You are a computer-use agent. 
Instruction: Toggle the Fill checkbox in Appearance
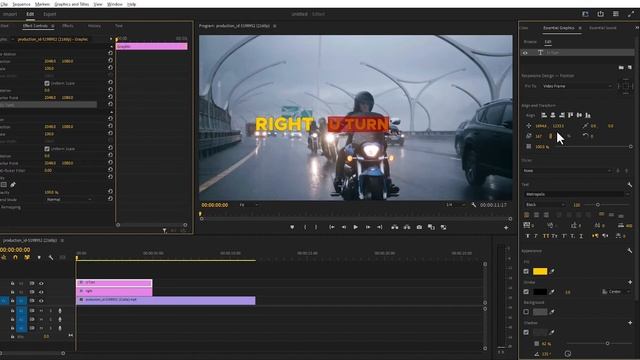526,271
